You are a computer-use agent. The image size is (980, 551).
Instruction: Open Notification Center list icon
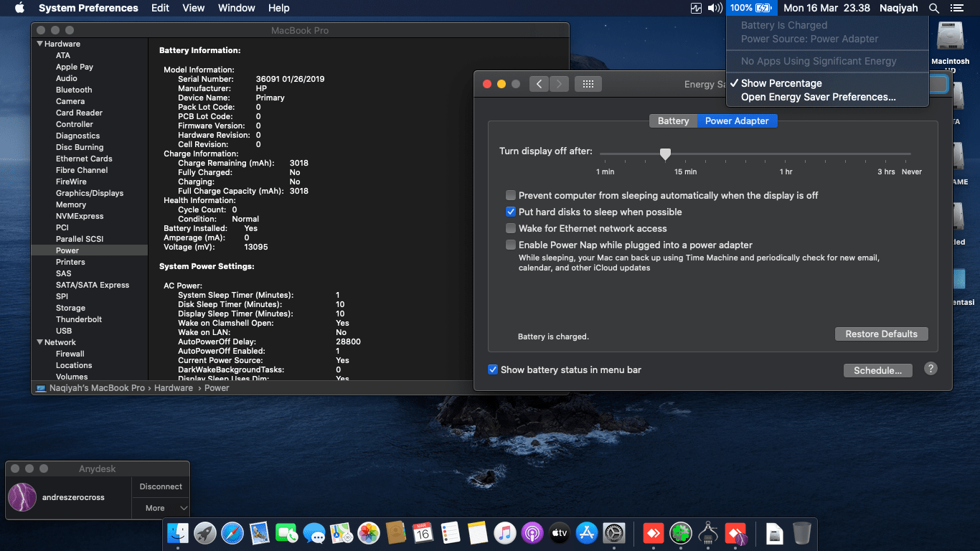(956, 8)
